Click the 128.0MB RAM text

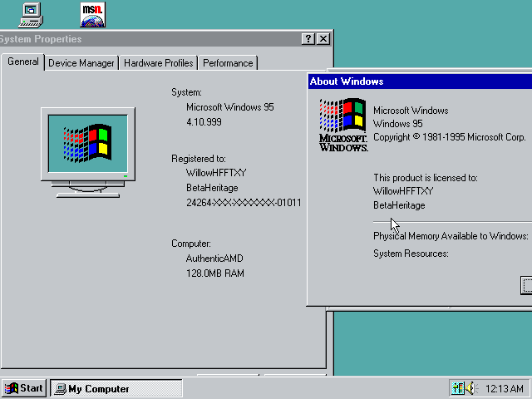point(215,273)
